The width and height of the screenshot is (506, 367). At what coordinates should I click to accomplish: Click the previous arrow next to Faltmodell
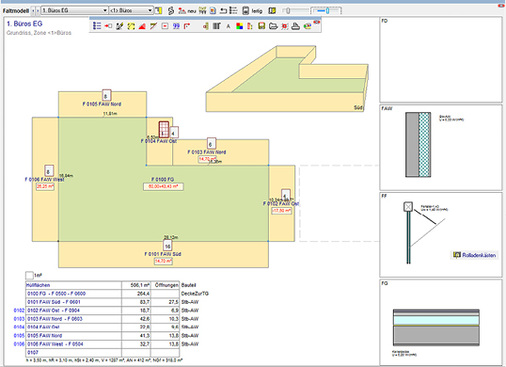(33, 11)
